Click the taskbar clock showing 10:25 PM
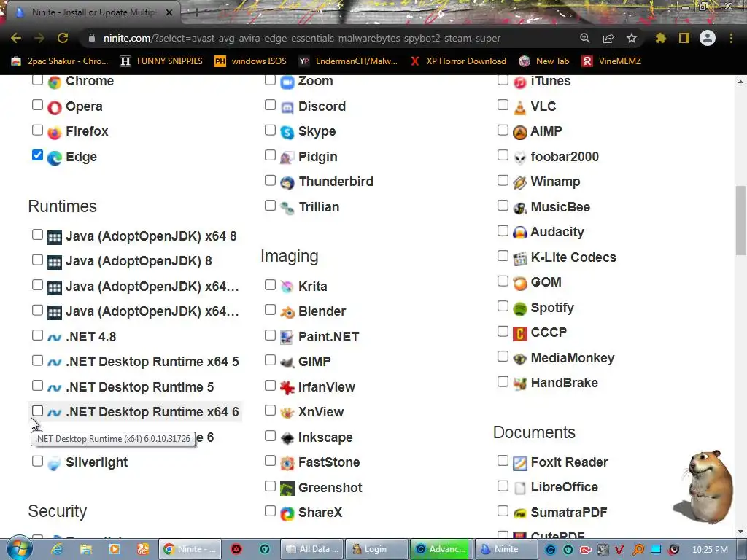 click(x=710, y=550)
